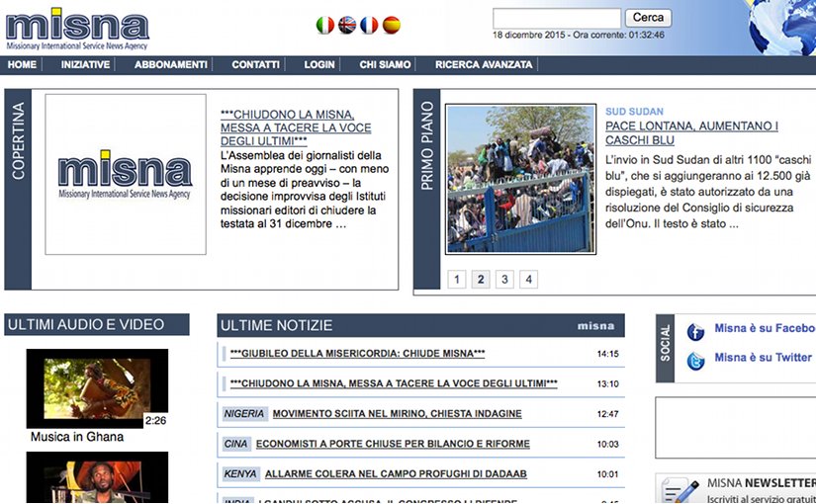
Task: Open the CONTATTI page
Action: (255, 64)
